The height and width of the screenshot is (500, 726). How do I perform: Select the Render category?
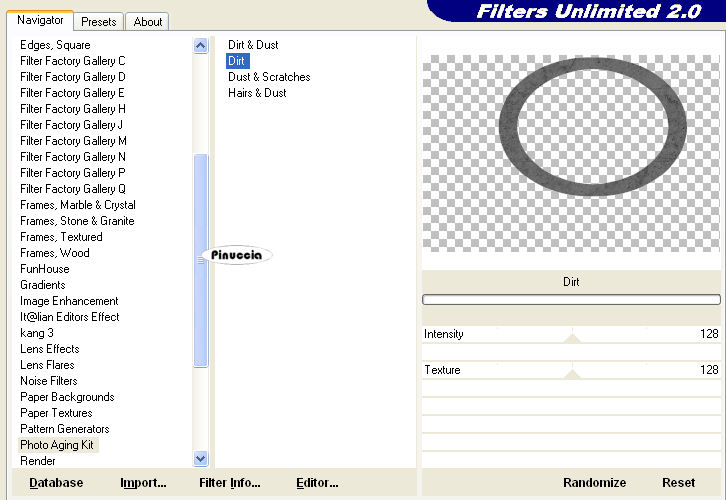38,461
